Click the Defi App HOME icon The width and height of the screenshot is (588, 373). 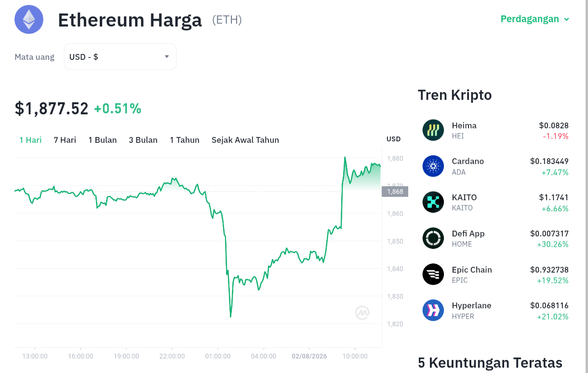click(433, 238)
